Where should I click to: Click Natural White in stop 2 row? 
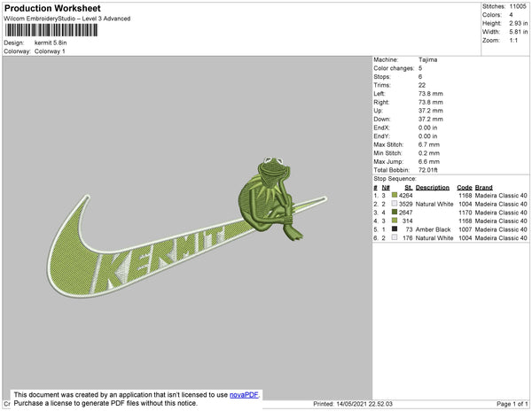coord(434,204)
